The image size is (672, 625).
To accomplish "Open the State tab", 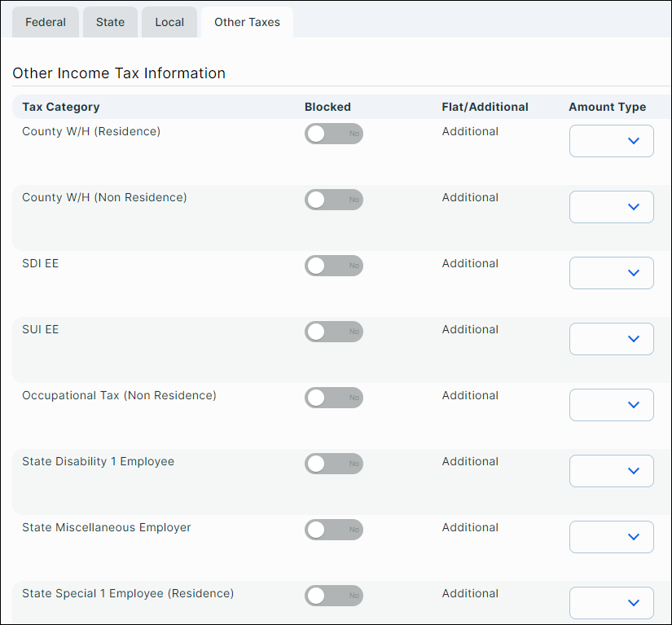I will click(110, 22).
